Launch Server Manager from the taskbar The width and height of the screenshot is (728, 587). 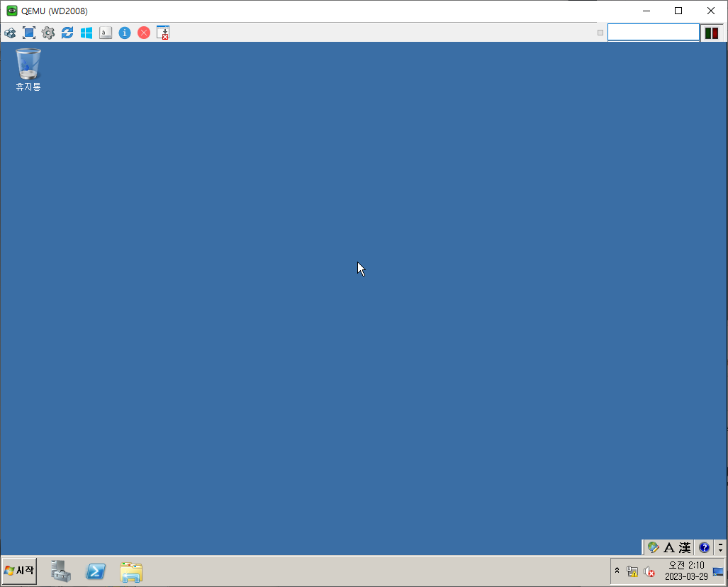pyautogui.click(x=61, y=571)
